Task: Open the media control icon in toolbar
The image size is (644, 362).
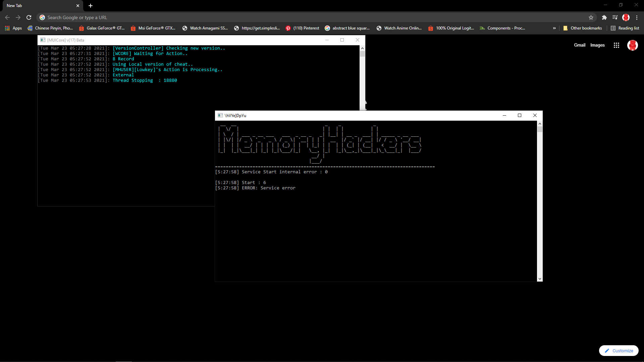Action: click(x=615, y=17)
